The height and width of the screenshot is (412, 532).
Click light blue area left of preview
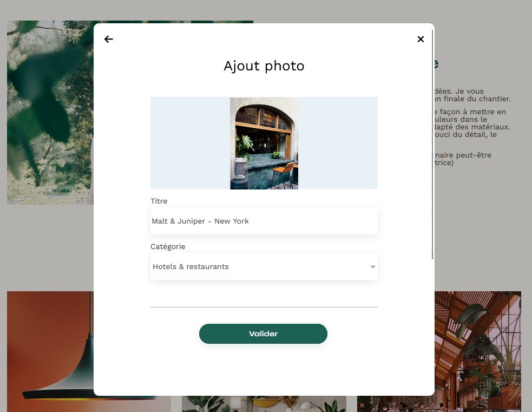pos(189,143)
